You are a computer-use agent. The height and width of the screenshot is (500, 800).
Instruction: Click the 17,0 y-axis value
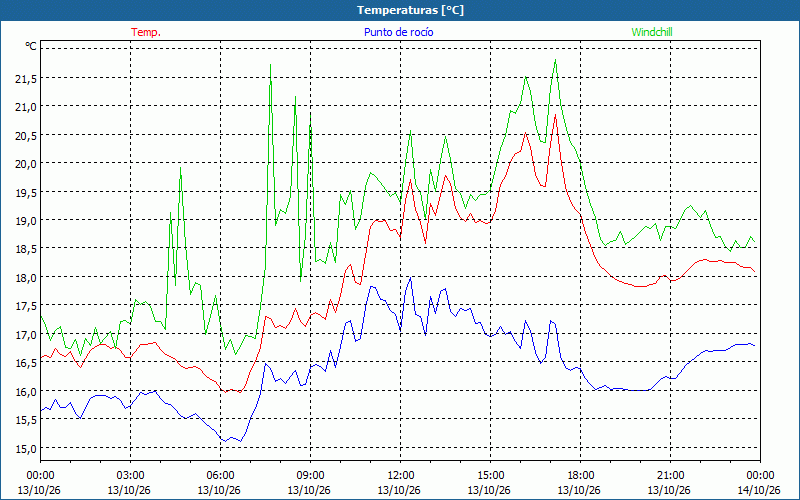26,335
